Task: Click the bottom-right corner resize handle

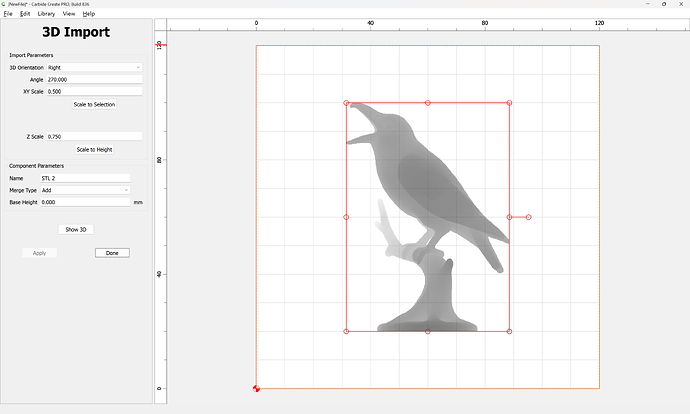Action: [x=510, y=331]
